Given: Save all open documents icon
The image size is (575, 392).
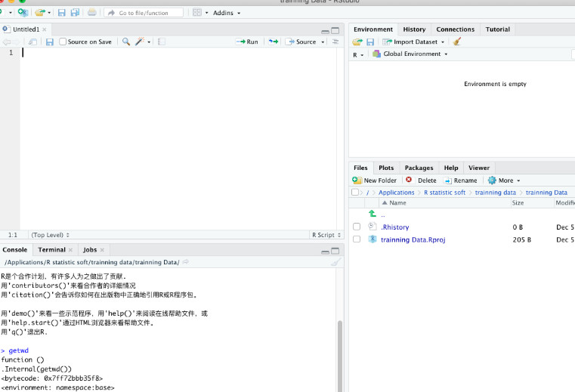Looking at the screenshot, I should coord(75,13).
